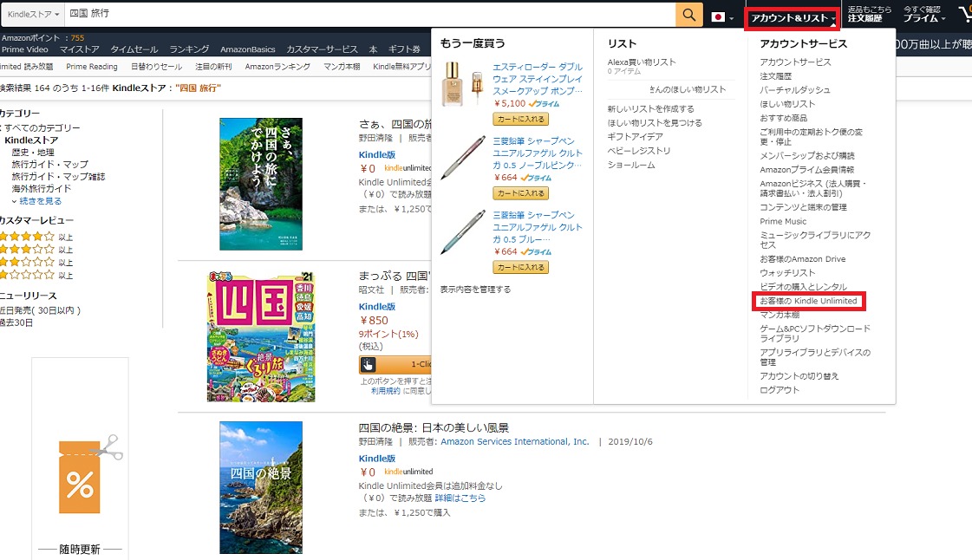Open Alexa買い物リスト
Screen dimensions: 972x560
642,62
